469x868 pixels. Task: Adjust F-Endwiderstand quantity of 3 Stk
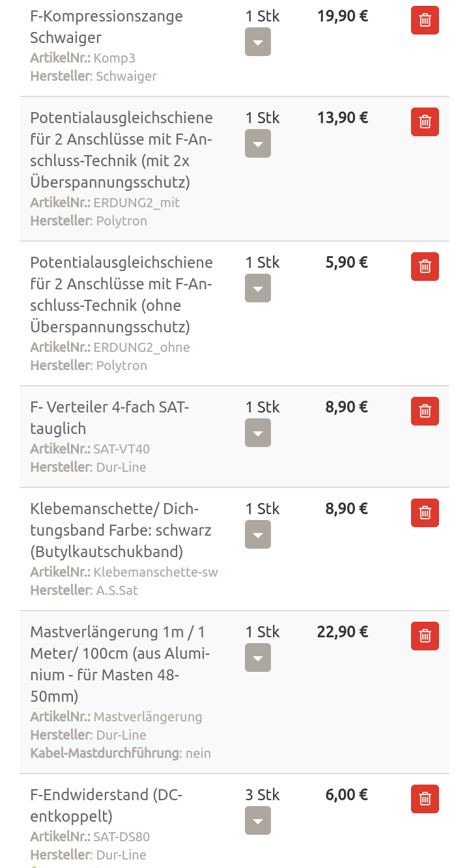point(258,821)
